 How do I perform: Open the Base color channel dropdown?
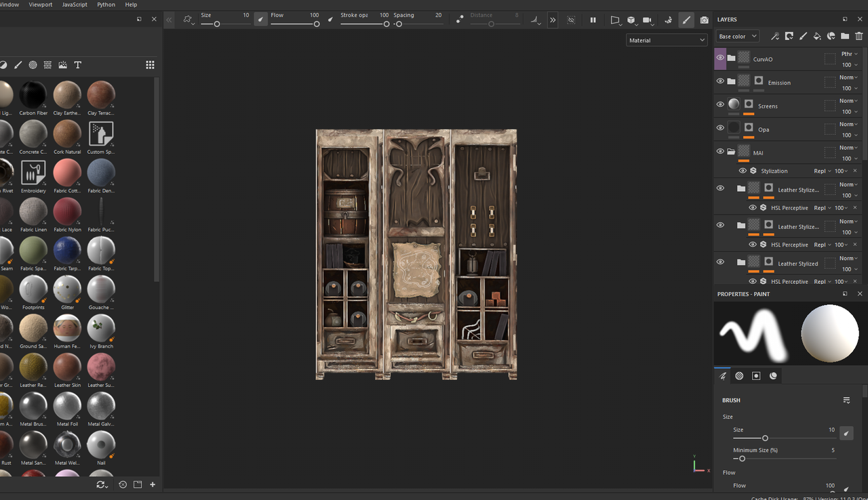(738, 37)
